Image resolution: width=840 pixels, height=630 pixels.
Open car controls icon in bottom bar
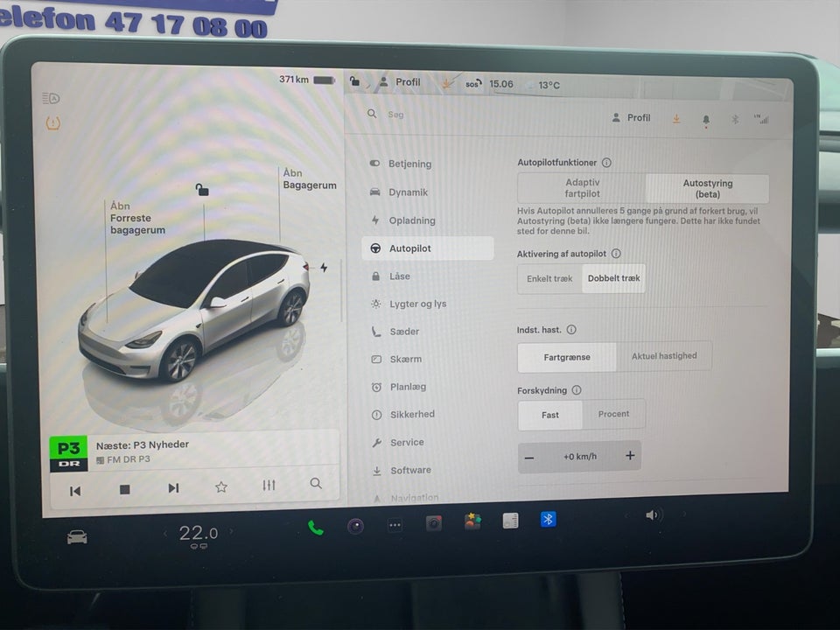(x=77, y=536)
